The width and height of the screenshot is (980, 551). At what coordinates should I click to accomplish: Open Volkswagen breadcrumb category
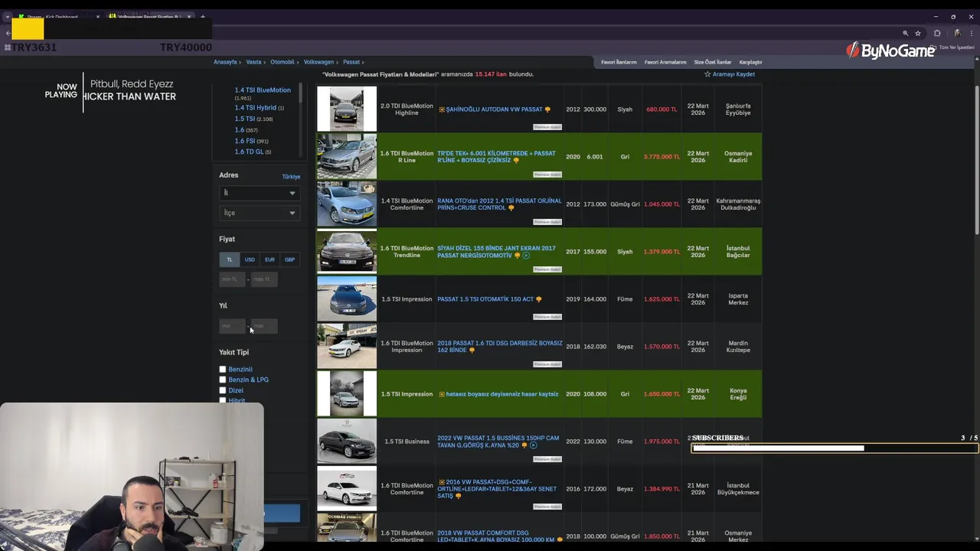click(318, 62)
